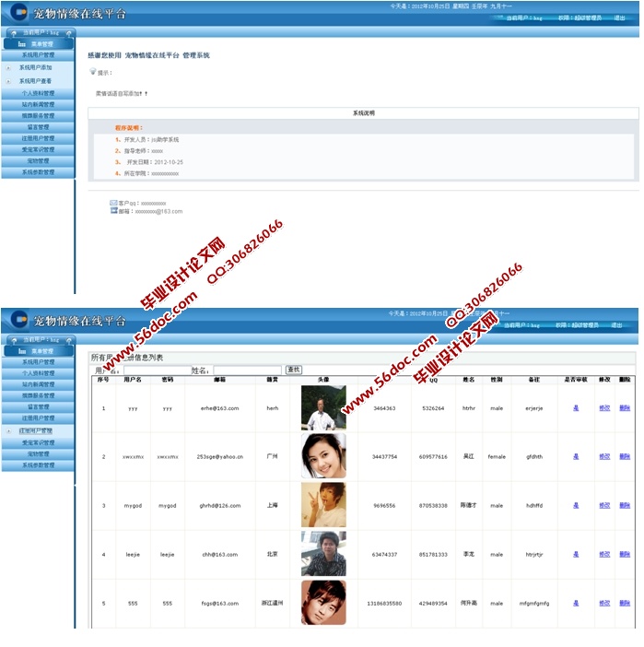Click the bullet icon before 系统用户添加
Image resolution: width=644 pixels, height=647 pixels.
(x=8, y=68)
